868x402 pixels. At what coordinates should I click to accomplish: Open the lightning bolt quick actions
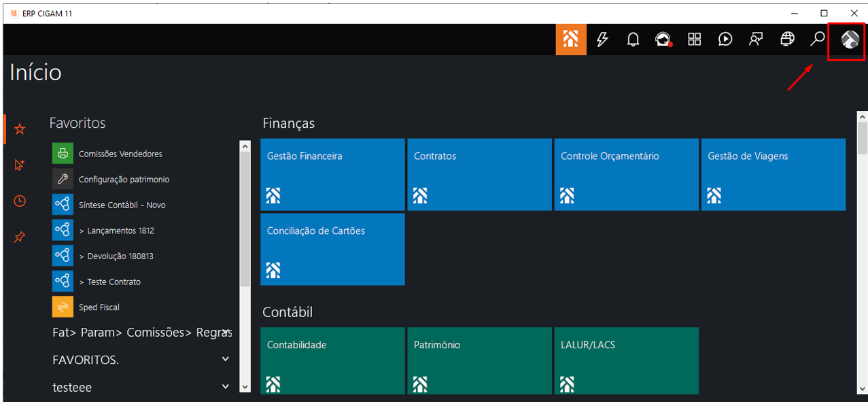602,39
